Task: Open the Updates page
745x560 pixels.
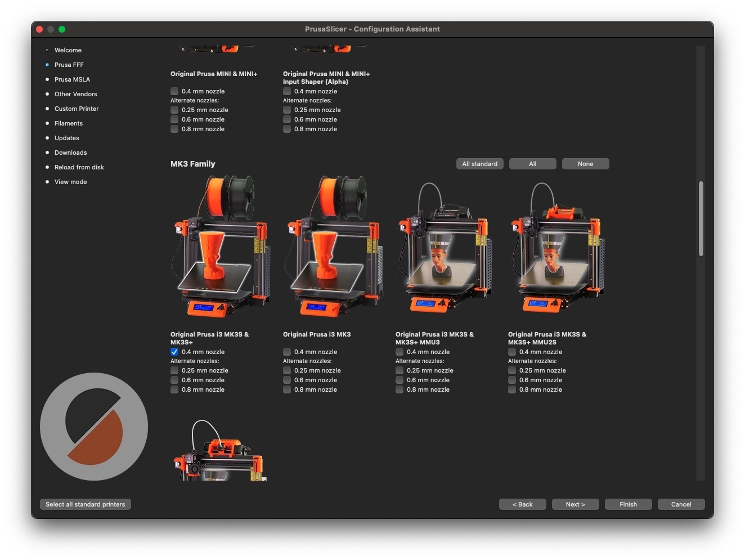Action: tap(67, 138)
